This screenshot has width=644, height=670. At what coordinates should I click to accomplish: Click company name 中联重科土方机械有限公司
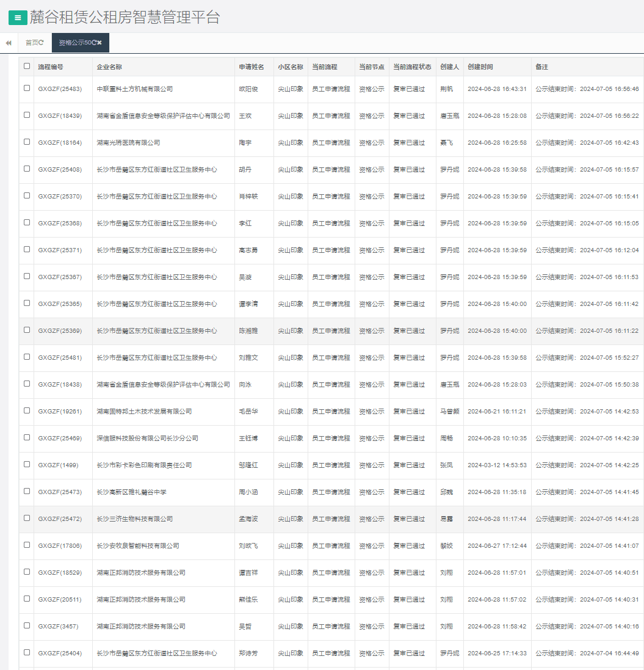tap(134, 89)
